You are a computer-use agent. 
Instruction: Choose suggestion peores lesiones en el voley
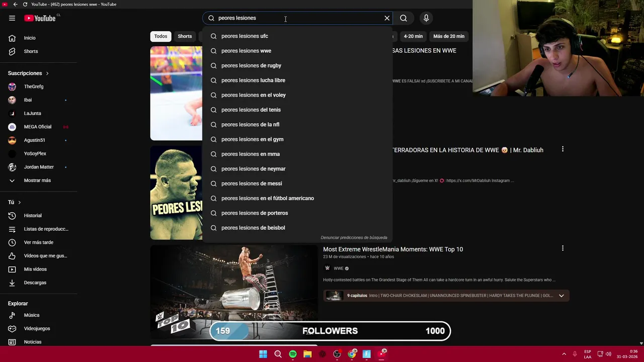coord(297,95)
